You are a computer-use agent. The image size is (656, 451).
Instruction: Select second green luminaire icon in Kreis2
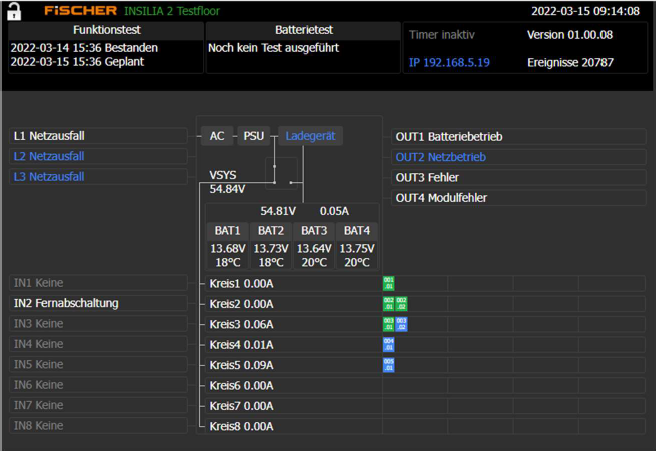[401, 303]
